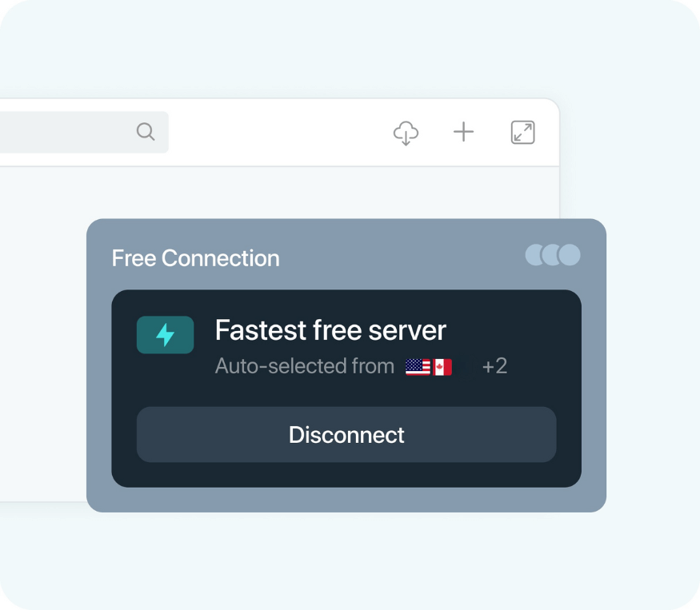Click the magnifier icon in the search field
This screenshot has height=610, width=700.
(145, 132)
